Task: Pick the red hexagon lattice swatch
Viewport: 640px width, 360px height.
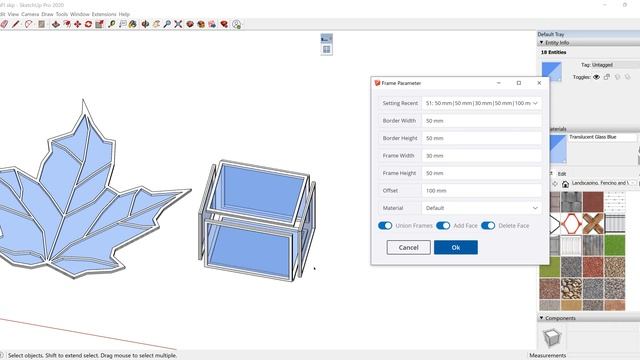Action: tap(571, 223)
